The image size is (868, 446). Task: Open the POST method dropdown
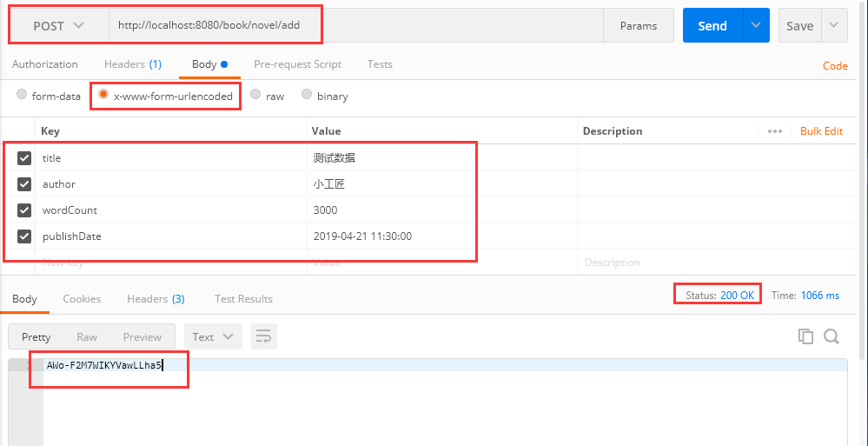pyautogui.click(x=59, y=25)
